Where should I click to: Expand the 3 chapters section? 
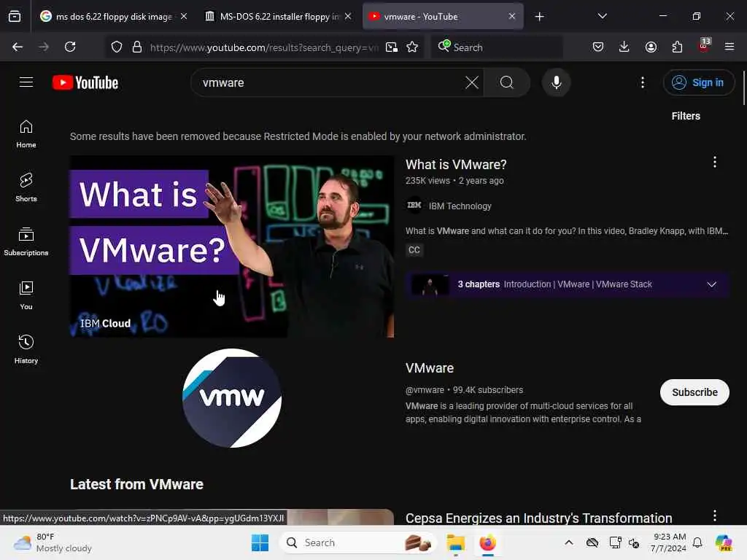click(x=711, y=284)
